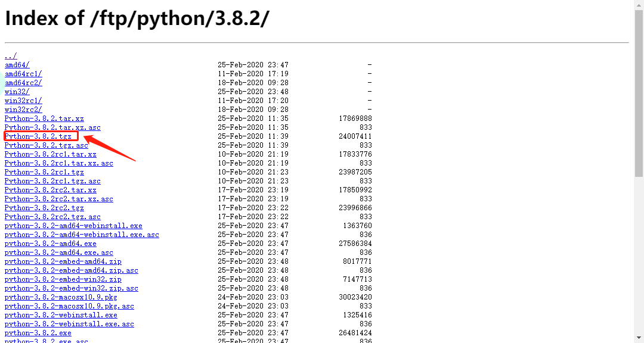Click the date 11-Feb-2020 17:19
This screenshot has height=343, width=644.
coord(253,74)
